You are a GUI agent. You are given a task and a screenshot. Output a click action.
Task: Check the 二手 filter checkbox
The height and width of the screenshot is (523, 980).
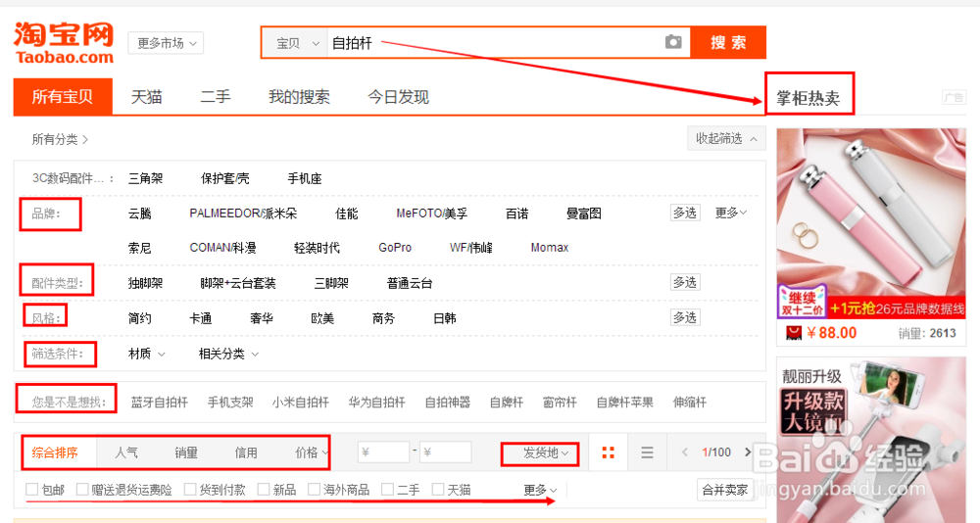pos(387,490)
